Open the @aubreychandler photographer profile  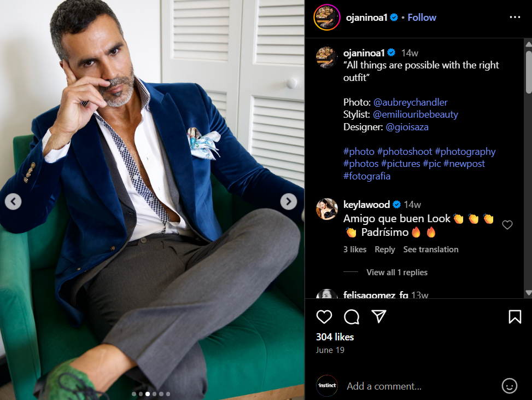coord(410,102)
